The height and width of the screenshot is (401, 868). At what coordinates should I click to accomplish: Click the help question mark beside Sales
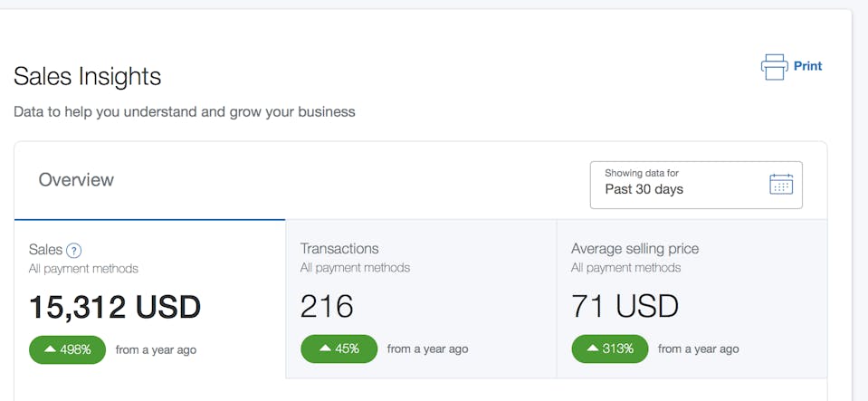point(74,251)
